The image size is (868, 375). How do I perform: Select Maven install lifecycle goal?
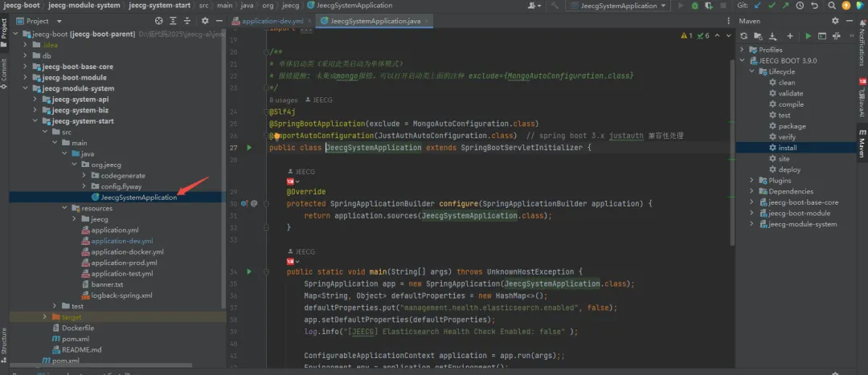tap(787, 148)
